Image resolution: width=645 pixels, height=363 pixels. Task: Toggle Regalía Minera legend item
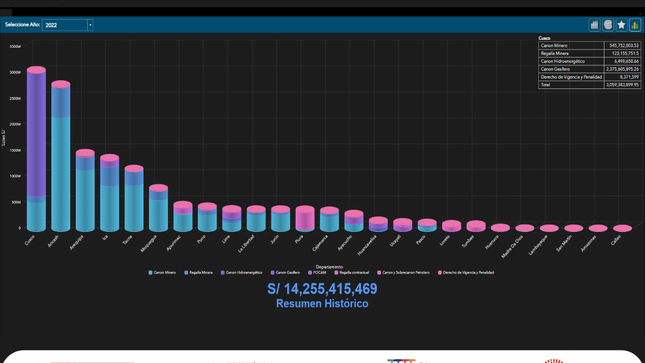(x=199, y=272)
